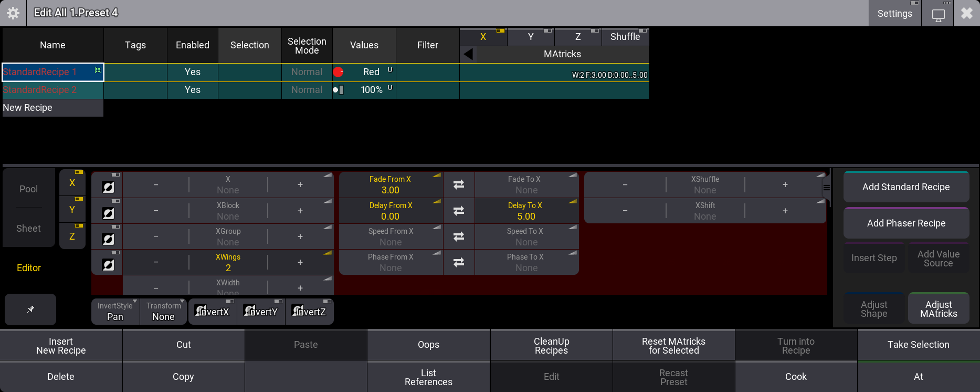Toggle InvertX

[x=213, y=312]
